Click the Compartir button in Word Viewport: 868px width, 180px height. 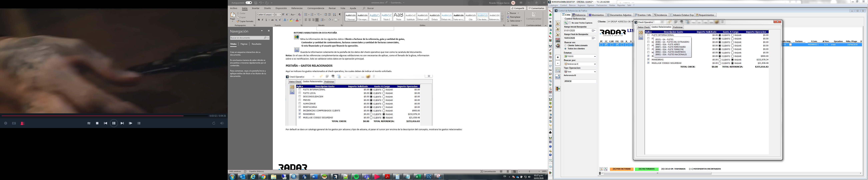pos(518,8)
